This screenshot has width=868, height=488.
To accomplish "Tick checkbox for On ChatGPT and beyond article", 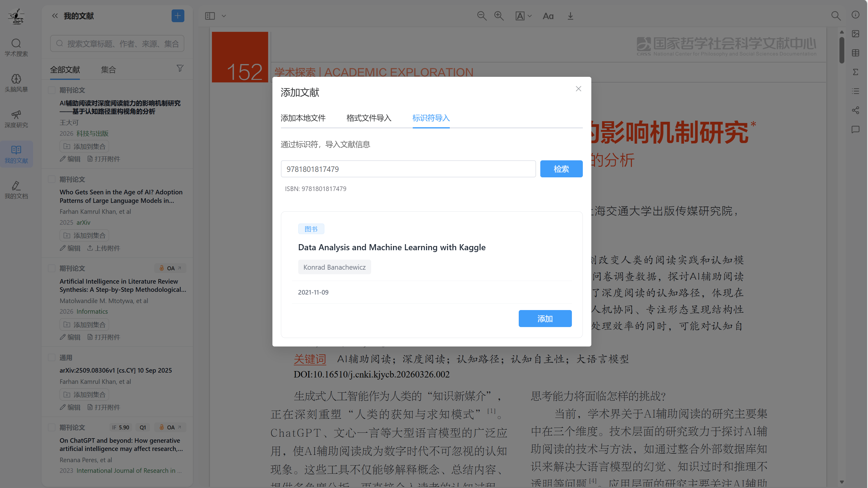I will click(52, 427).
